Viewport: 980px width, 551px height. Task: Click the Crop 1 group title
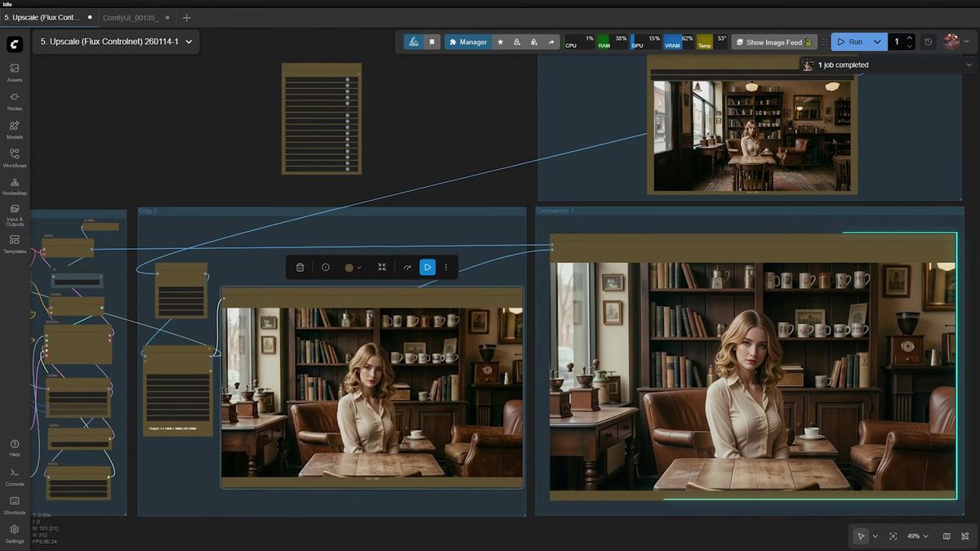148,211
